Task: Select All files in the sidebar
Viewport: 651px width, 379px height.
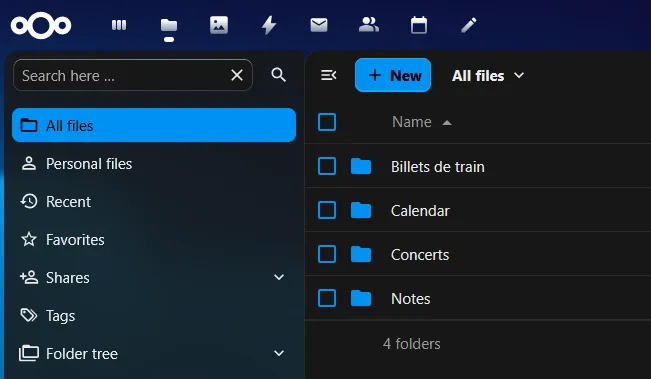Action: click(x=154, y=125)
